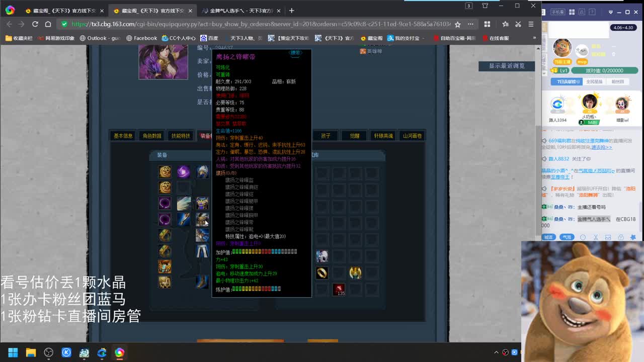
Task: Click the screenshot scissors icon in browser toolbar
Action: click(x=518, y=24)
